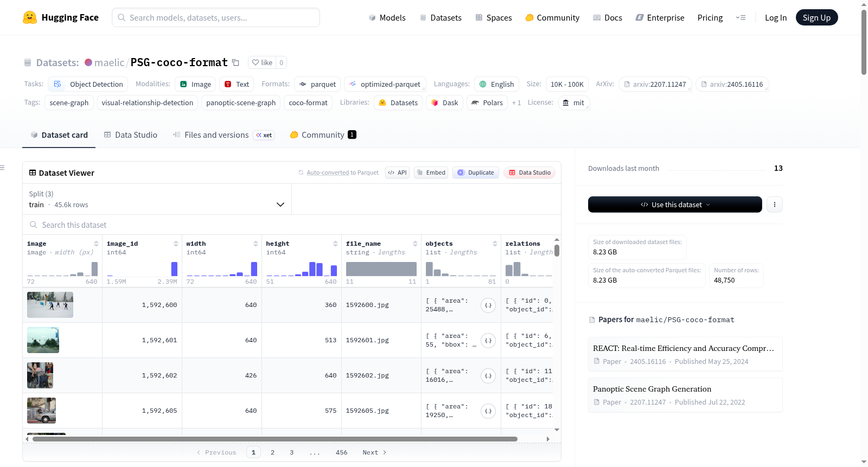The image size is (868, 467).
Task: Open the Data Studio tab
Action: point(131,135)
